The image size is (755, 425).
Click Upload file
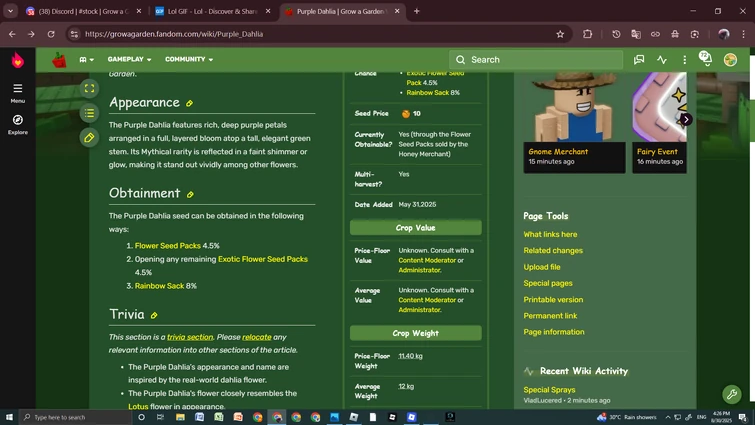tap(542, 267)
